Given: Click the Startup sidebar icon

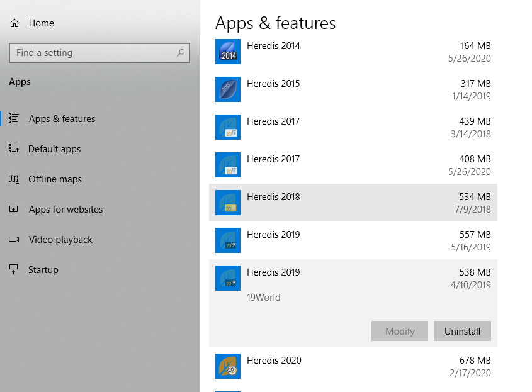Looking at the screenshot, I should 14,269.
